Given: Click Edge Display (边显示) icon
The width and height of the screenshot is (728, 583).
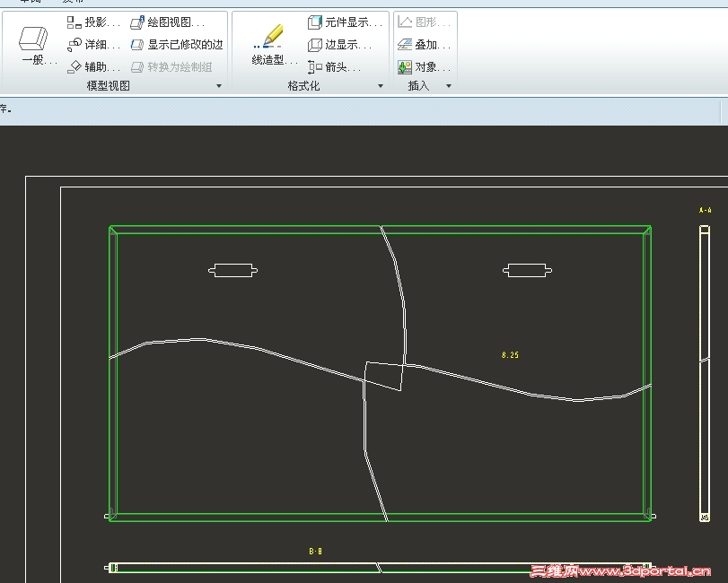Looking at the screenshot, I should tap(315, 45).
